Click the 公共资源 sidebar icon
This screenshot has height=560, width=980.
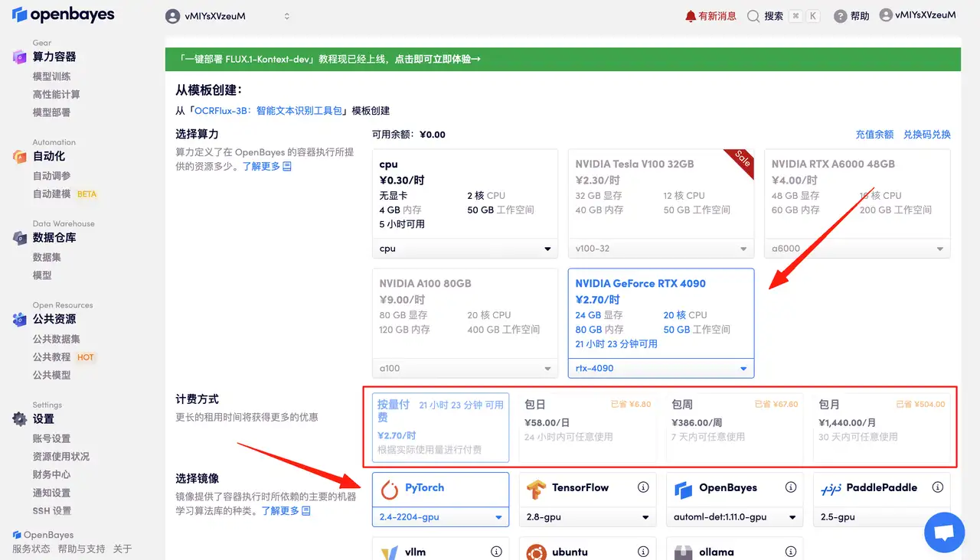(x=20, y=319)
